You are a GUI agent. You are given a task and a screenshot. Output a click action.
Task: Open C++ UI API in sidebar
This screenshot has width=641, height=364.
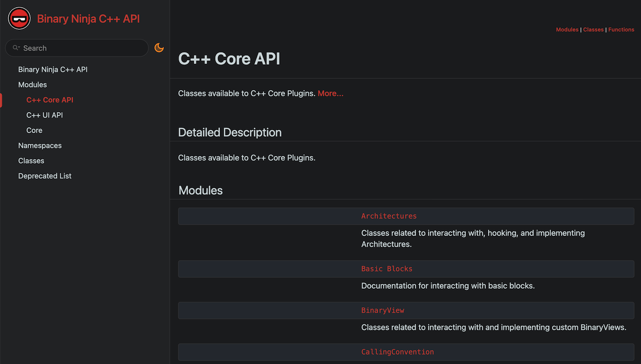pos(45,115)
